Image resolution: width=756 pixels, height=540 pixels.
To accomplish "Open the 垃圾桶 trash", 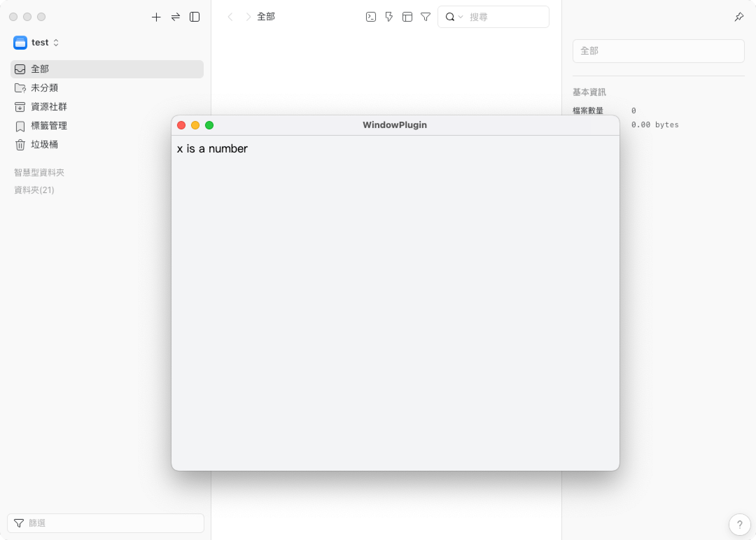I will (44, 144).
